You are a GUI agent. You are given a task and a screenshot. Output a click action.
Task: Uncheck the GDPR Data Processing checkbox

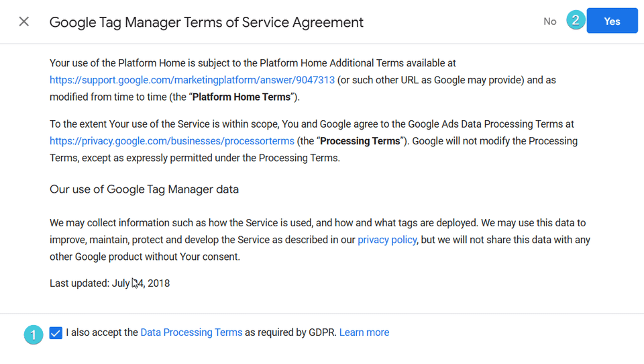pyautogui.click(x=56, y=333)
